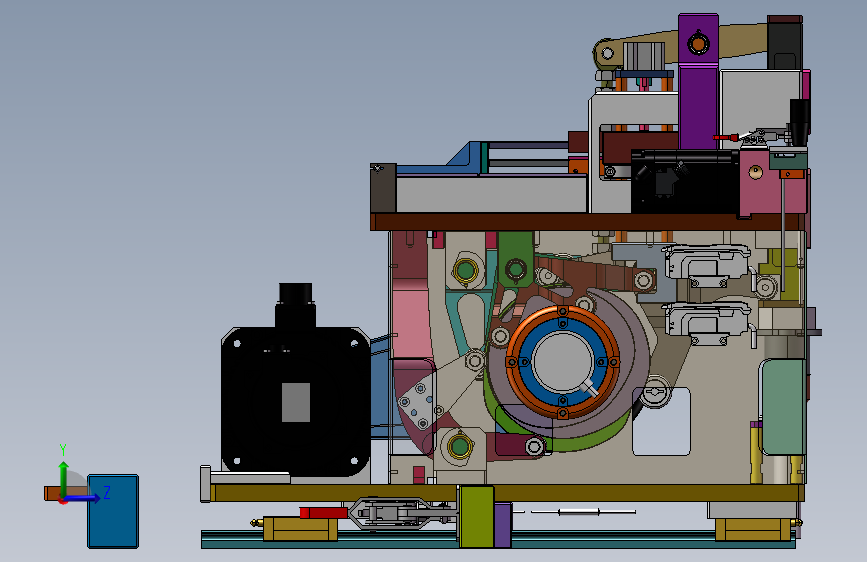Select the magenta bracket at upper right

771,183
